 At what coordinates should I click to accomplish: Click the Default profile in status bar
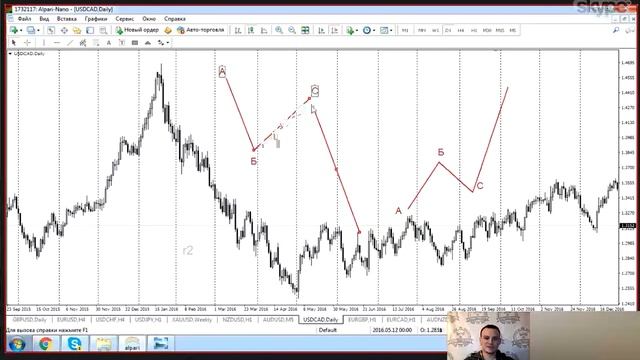coord(328,330)
